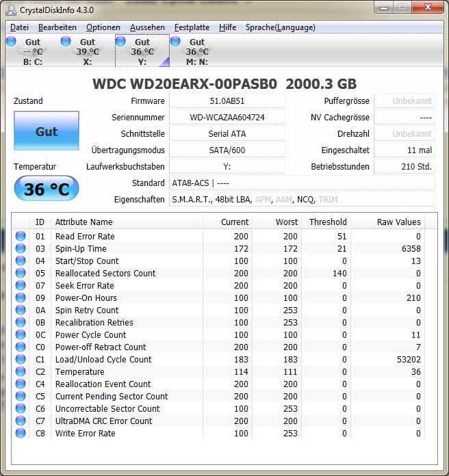The height and width of the screenshot is (476, 449).
Task: Click the Schnittstelle field Serial ATA
Action: pos(227,133)
